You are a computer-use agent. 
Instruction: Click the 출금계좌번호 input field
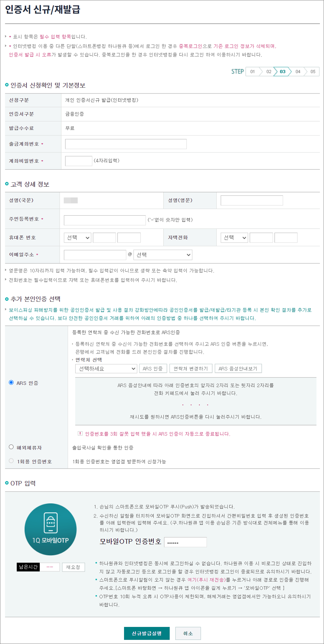(126, 144)
